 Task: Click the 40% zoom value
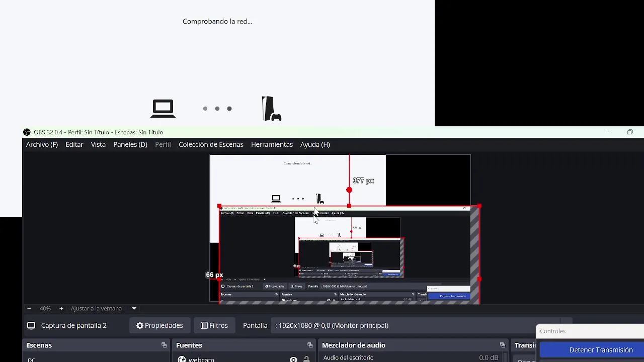click(45, 308)
